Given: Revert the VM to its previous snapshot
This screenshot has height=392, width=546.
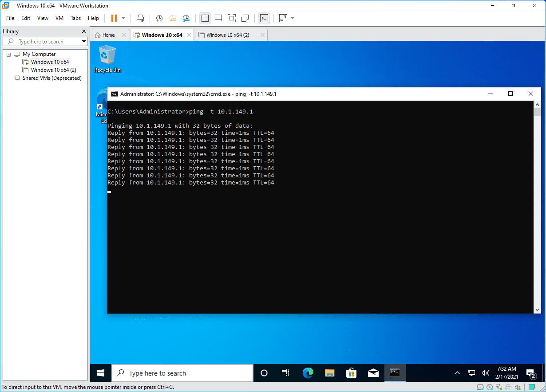Looking at the screenshot, I should (173, 18).
